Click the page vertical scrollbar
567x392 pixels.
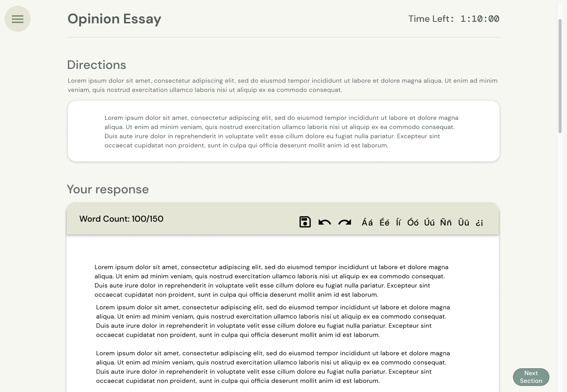560,77
